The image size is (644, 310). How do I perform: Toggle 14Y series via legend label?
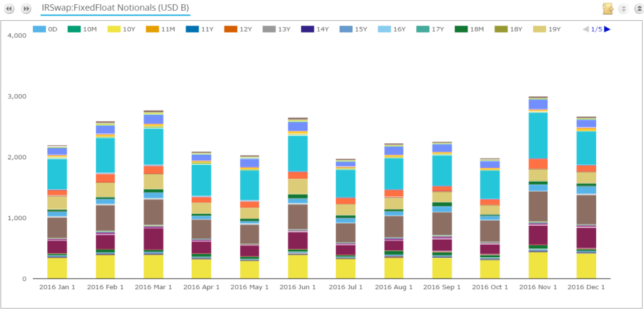(x=323, y=29)
